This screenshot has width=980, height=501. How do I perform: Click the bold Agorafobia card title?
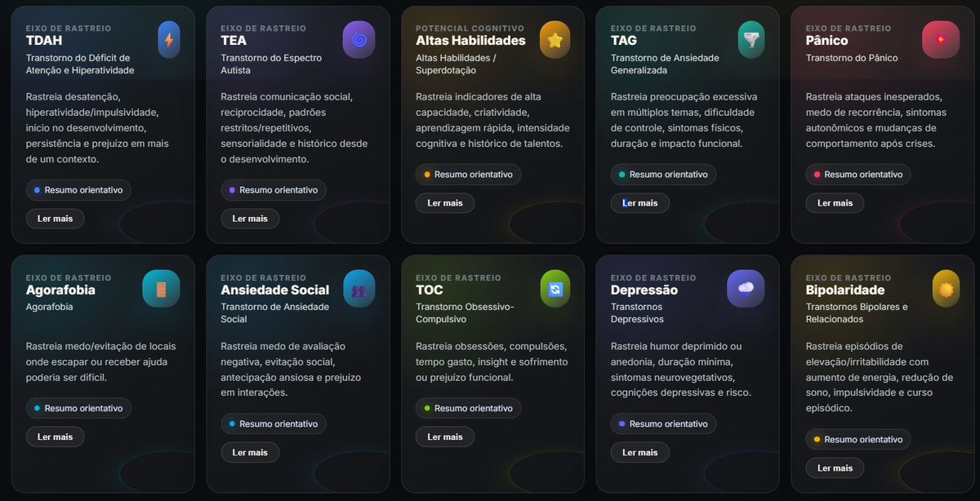60,290
